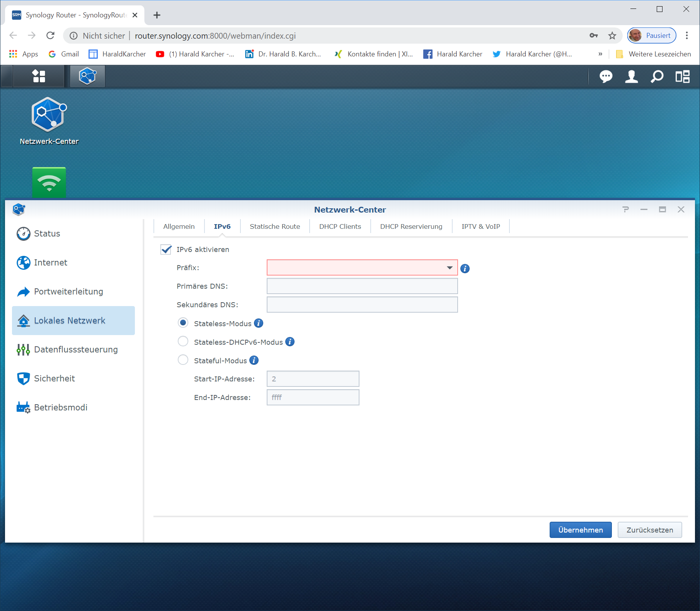Show info for Stateless-DHCPv6-Modus
The height and width of the screenshot is (611, 700).
(x=290, y=342)
